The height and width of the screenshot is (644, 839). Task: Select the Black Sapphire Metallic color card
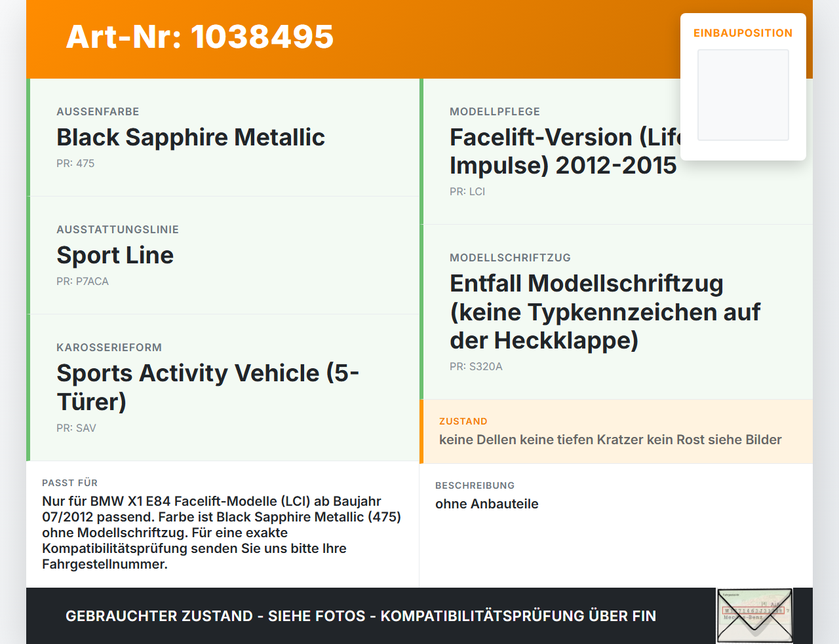(x=223, y=138)
